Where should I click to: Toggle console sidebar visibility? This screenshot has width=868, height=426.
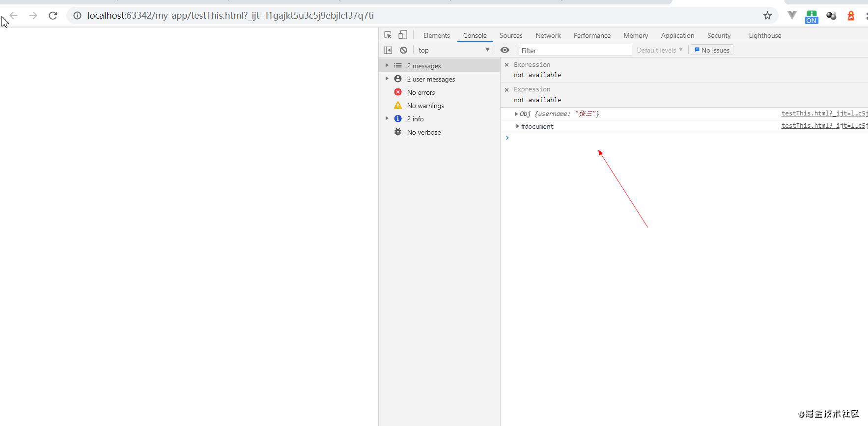pyautogui.click(x=388, y=50)
